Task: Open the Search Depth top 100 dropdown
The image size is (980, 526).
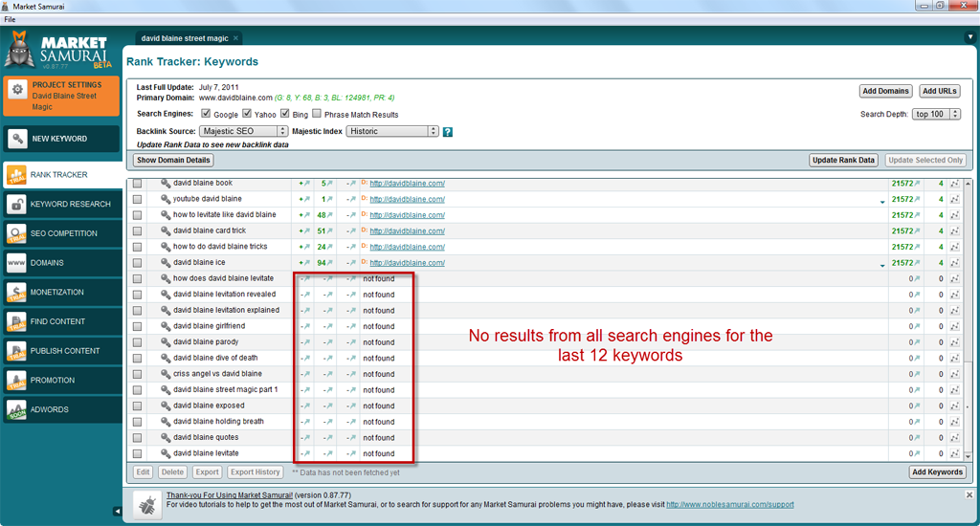Action: coord(936,115)
